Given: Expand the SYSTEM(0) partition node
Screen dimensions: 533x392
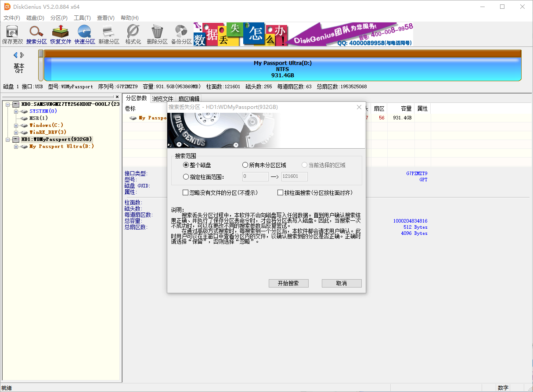Looking at the screenshot, I should click(x=16, y=111).
